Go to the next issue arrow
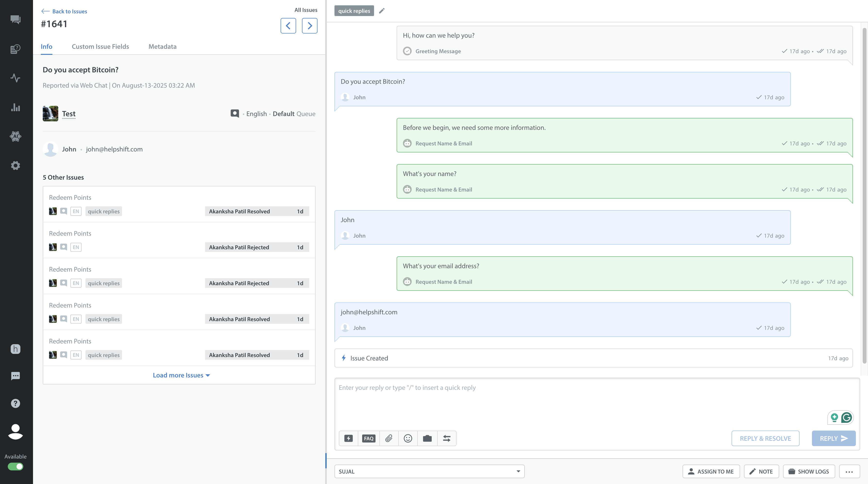 309,26
